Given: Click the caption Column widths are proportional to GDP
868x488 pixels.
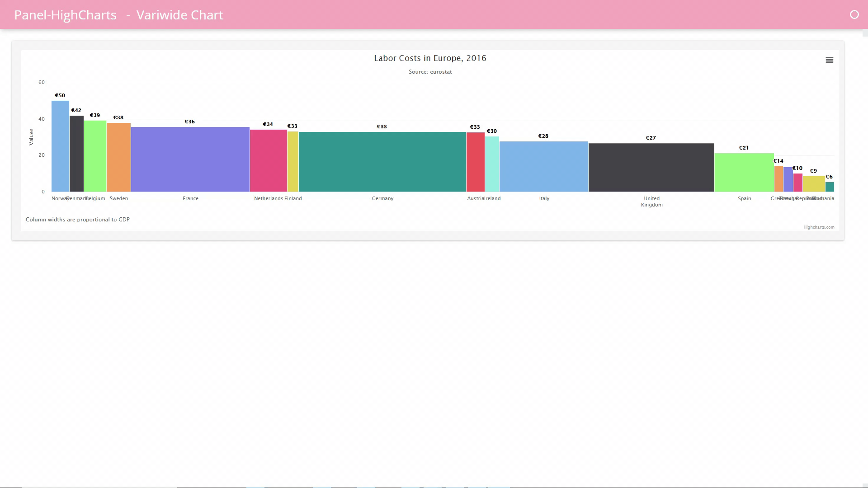Looking at the screenshot, I should 77,220.
